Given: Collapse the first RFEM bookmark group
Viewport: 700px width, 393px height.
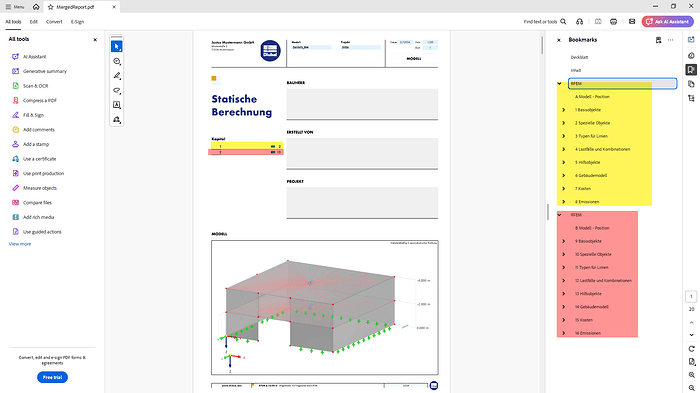Looking at the screenshot, I should [x=559, y=84].
